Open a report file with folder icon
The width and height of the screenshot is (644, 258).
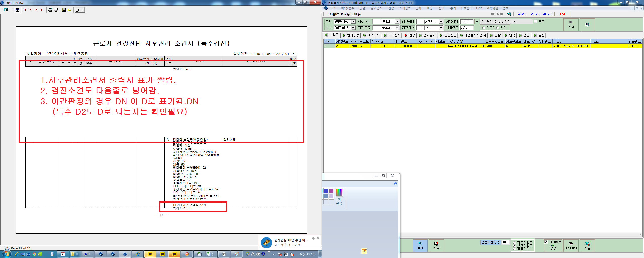(70, 10)
